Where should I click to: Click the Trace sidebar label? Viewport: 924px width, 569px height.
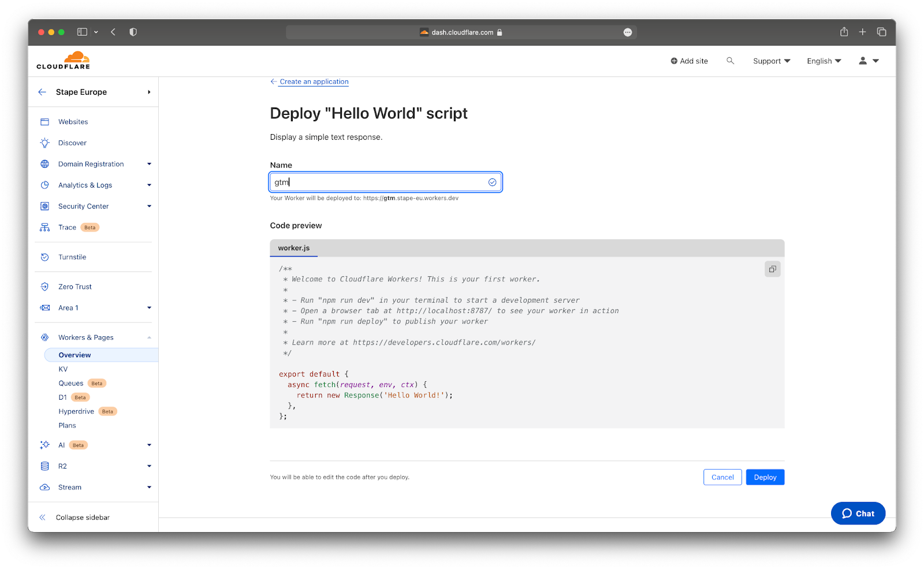tap(67, 228)
